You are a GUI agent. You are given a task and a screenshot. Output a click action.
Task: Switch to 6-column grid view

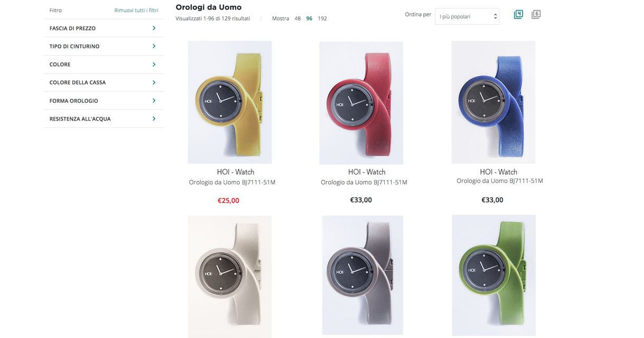click(536, 15)
